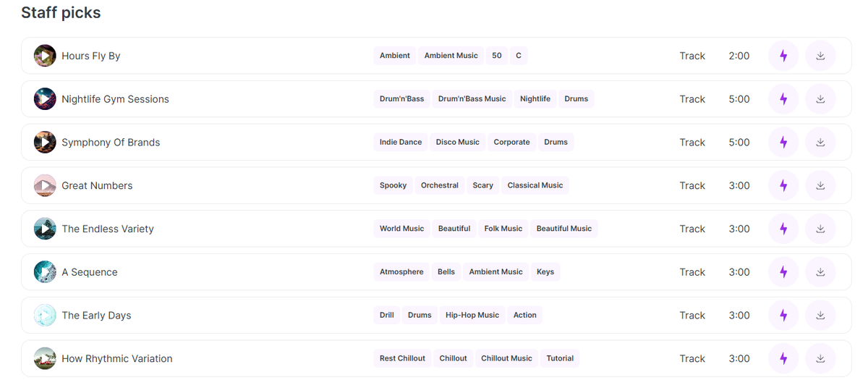Select the Corporate tag

pos(512,143)
